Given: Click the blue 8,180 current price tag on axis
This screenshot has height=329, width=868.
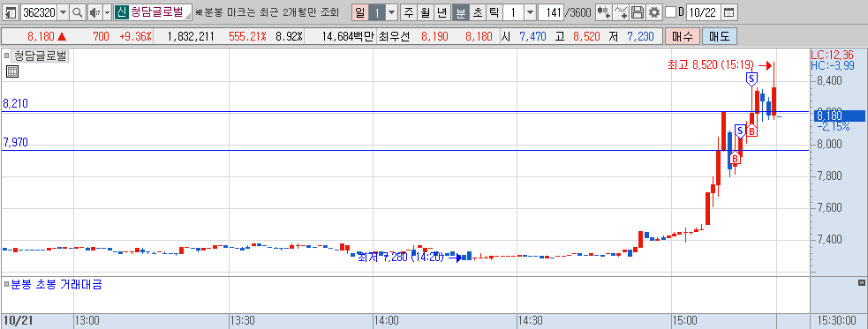Looking at the screenshot, I should tap(838, 116).
